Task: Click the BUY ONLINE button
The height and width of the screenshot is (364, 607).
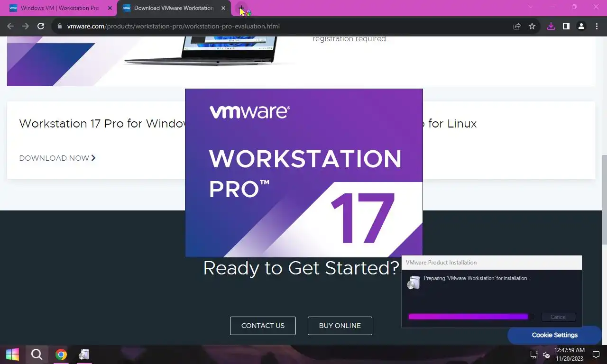Action: pos(340,326)
